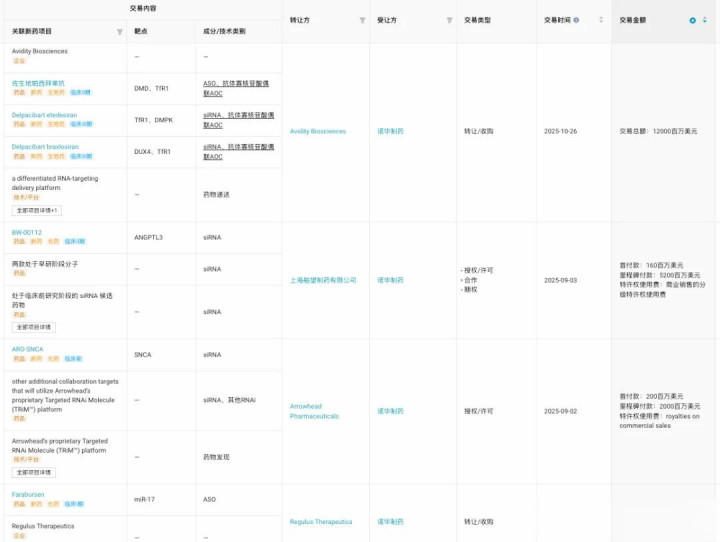Click 首付款: 160百万美元 amount text

[651, 265]
